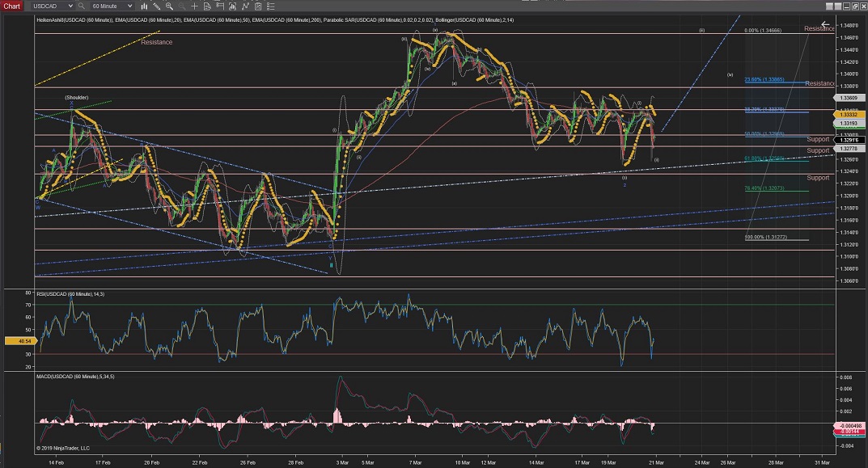Open the bar type selector icon
This screenshot has width=868, height=468.
[145, 6]
